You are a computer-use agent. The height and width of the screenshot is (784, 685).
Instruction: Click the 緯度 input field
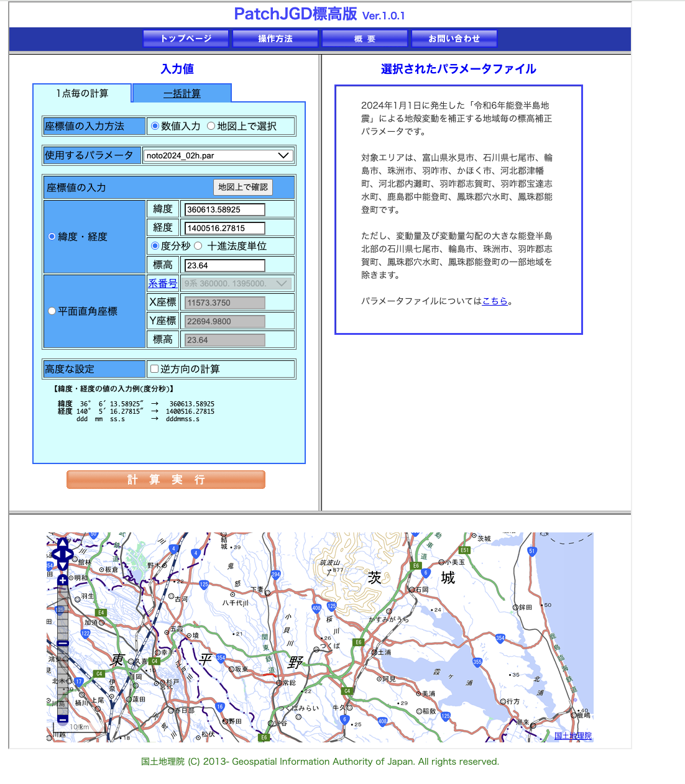click(225, 210)
